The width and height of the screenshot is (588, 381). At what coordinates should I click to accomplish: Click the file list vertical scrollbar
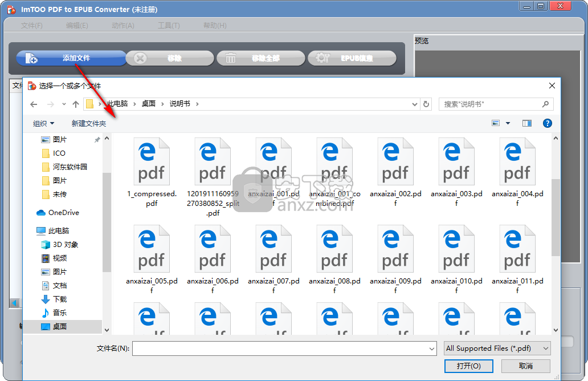point(556,218)
